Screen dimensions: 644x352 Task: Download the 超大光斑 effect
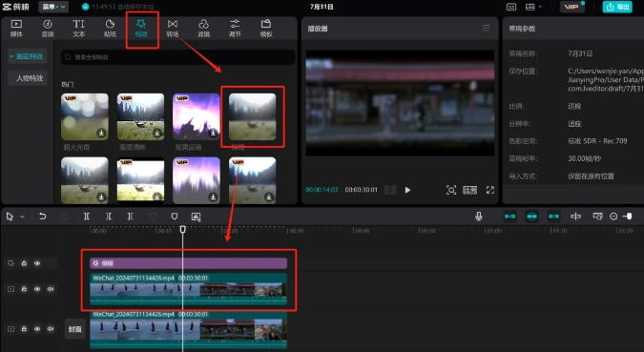click(x=101, y=134)
